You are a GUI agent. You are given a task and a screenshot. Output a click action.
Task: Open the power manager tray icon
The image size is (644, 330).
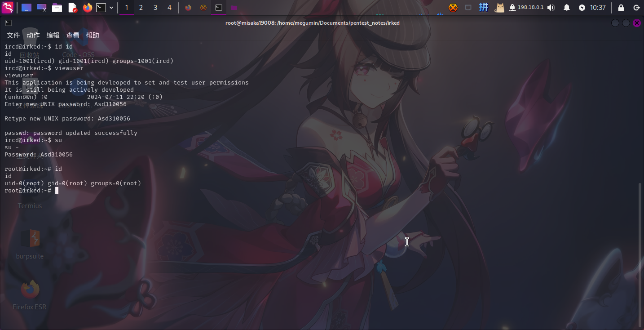582,8
